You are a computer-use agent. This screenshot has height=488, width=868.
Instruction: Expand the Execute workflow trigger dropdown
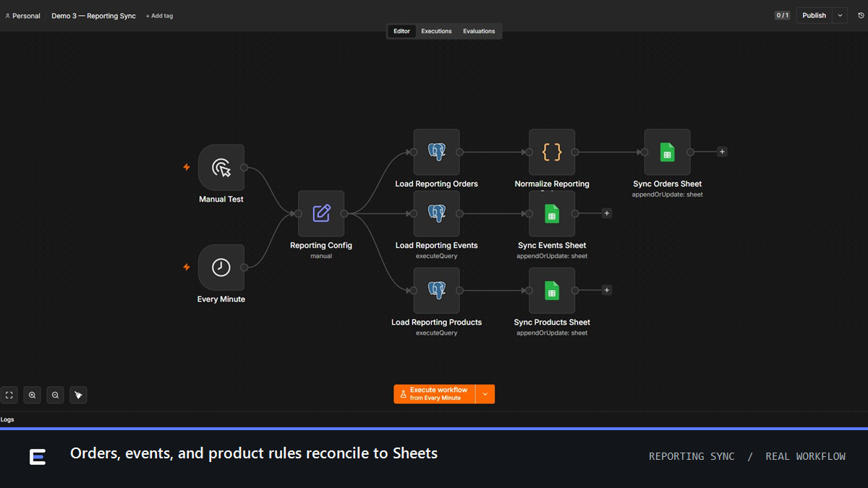click(485, 394)
